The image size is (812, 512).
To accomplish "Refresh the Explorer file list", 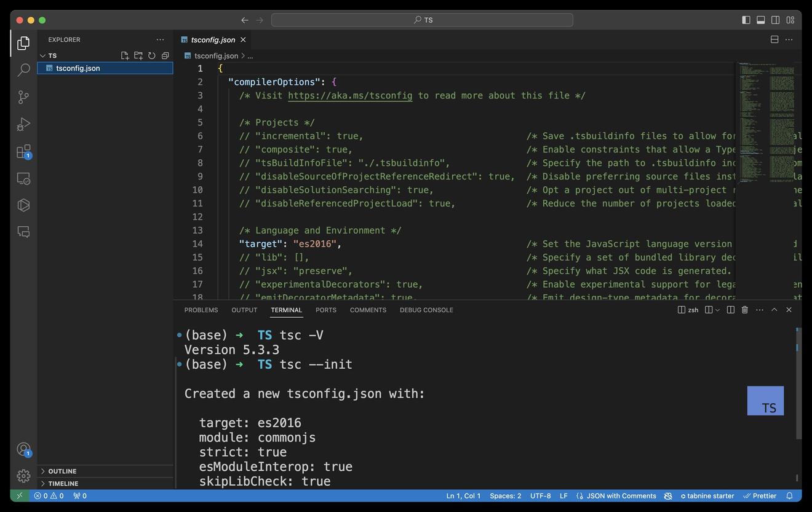I will click(151, 55).
